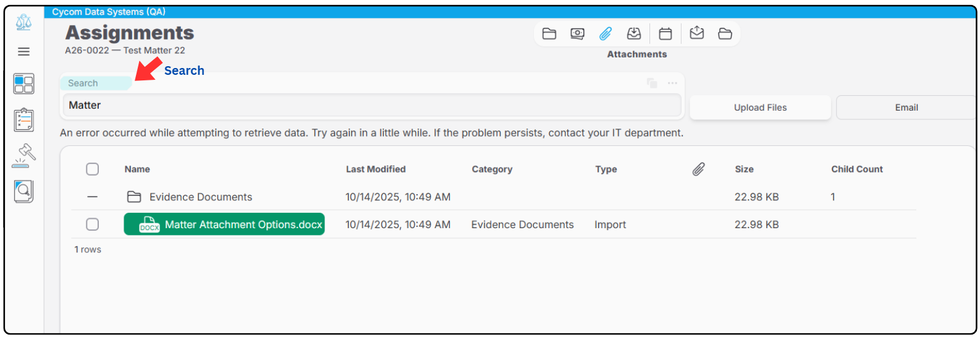This screenshot has height=337, width=980.
Task: Click the folder row's 10/14/2025 date
Action: point(398,197)
